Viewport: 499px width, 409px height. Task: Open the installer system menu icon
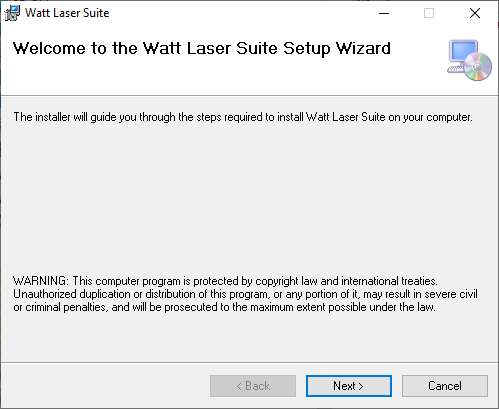pos(12,13)
